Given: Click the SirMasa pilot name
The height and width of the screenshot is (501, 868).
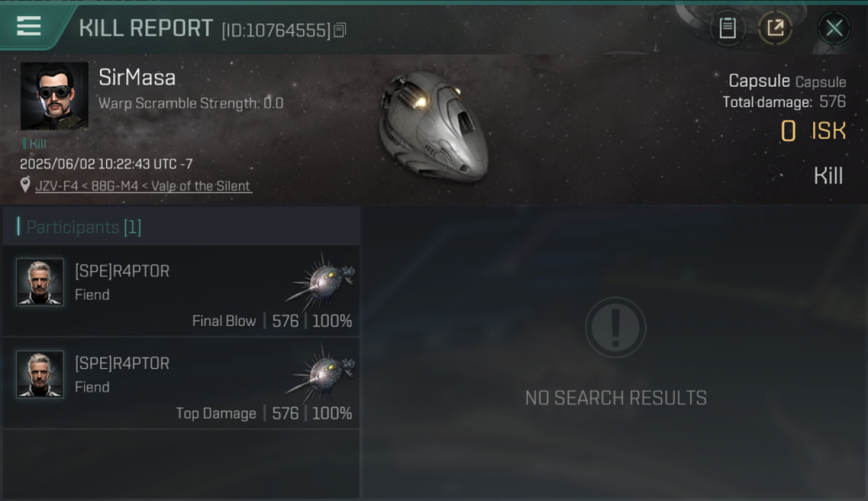Looking at the screenshot, I should tap(137, 77).
